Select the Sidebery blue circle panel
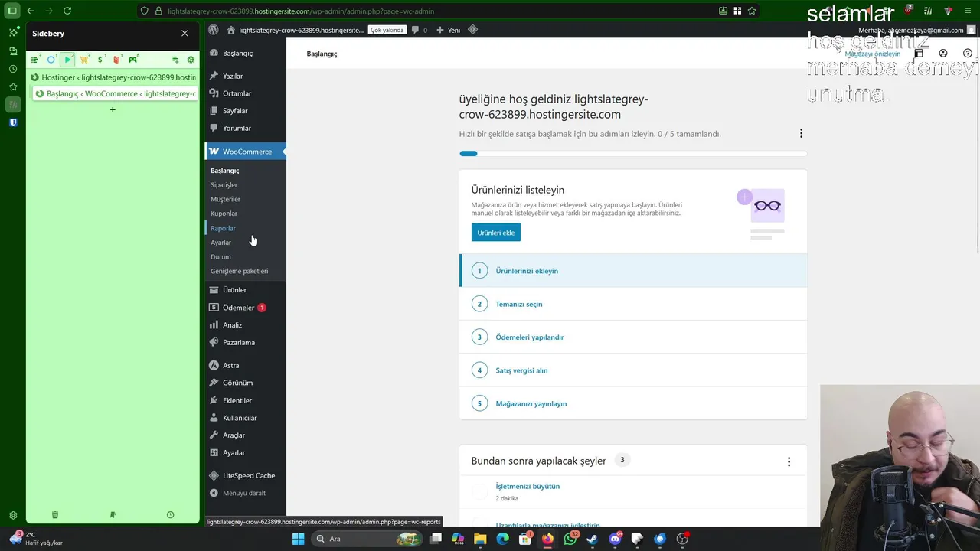The width and height of the screenshot is (980, 551). [51, 60]
